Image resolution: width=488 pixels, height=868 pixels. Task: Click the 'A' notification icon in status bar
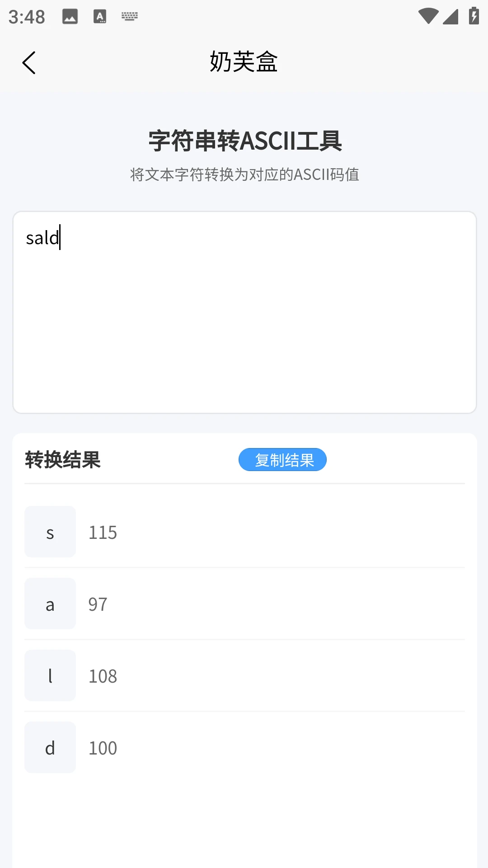(100, 17)
